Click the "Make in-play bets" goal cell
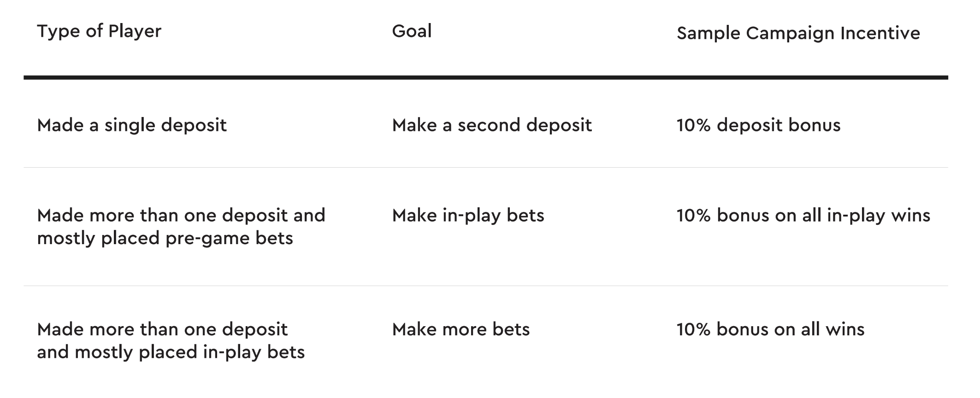Image resolution: width=980 pixels, height=398 pixels. 468,216
